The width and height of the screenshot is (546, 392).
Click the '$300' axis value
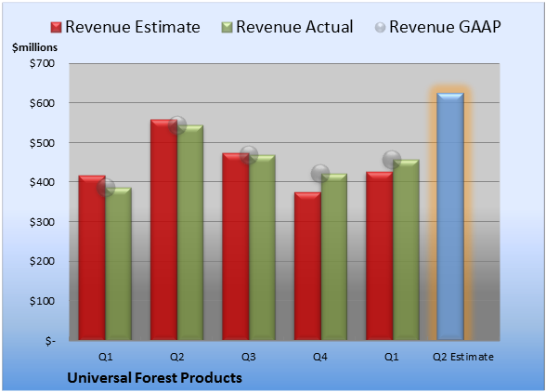point(42,222)
